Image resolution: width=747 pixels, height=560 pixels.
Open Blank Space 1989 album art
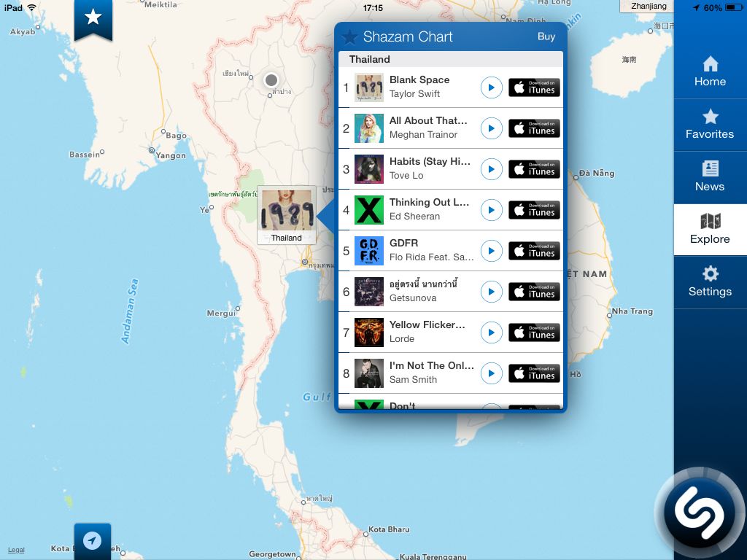point(369,87)
